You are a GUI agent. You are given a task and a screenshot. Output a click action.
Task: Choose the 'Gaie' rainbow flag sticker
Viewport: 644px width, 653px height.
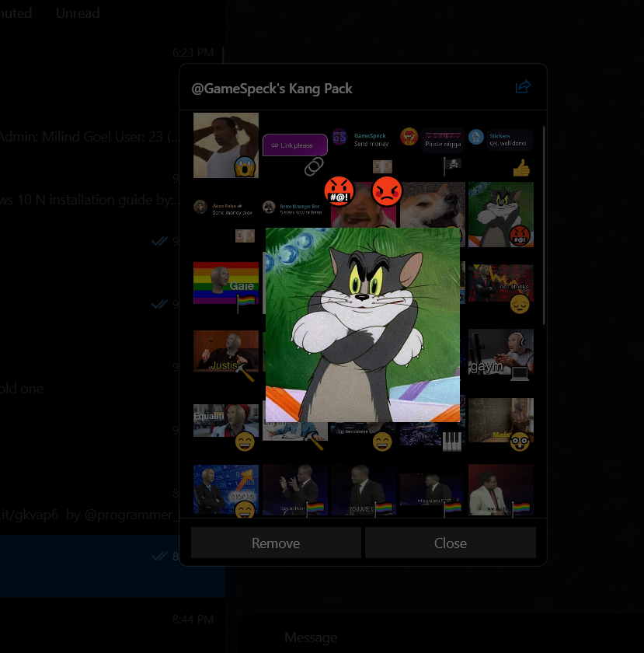[226, 283]
